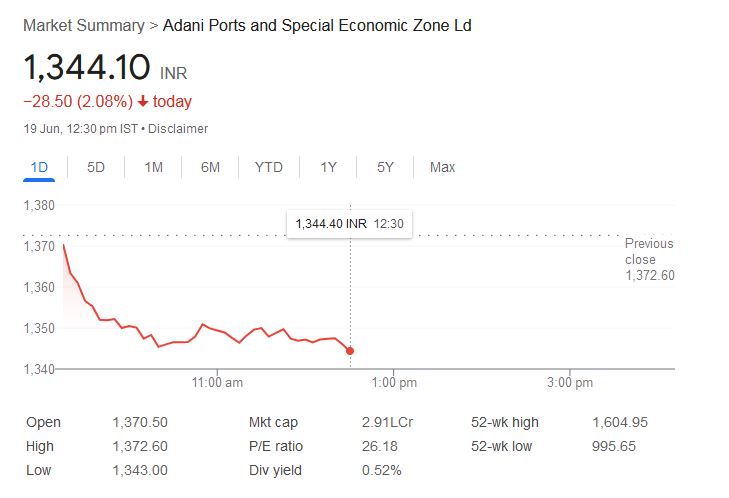
Task: View the 1Y price history tab
Action: click(328, 167)
